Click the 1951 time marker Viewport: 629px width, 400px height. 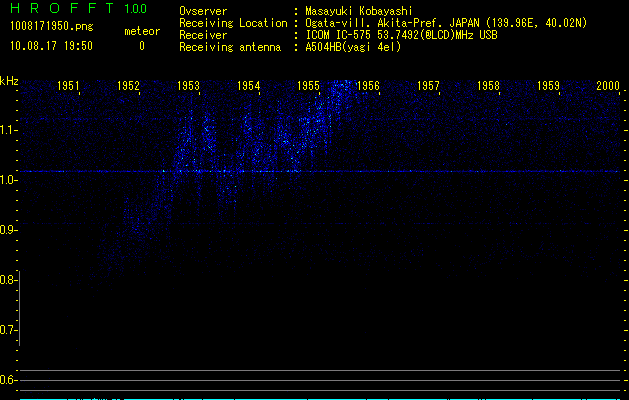68,85
